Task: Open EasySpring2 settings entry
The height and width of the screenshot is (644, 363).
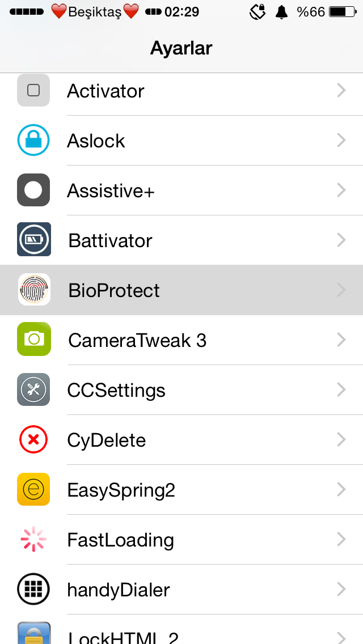Action: 181,490
